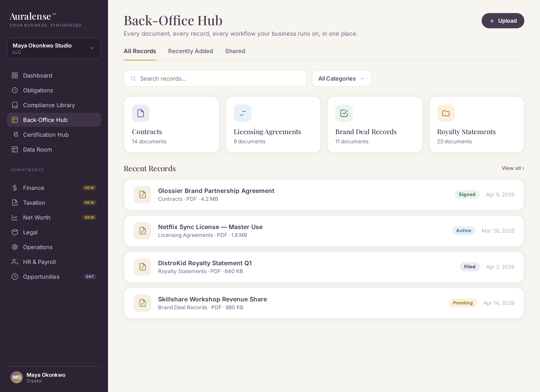Viewport: 540px width, 392px height.
Task: Click the Data Room icon
Action: click(15, 150)
